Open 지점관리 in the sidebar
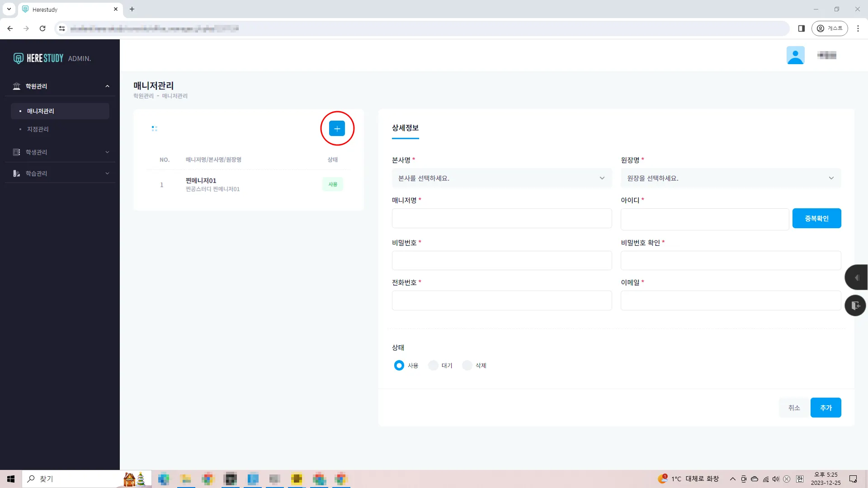 [38, 129]
